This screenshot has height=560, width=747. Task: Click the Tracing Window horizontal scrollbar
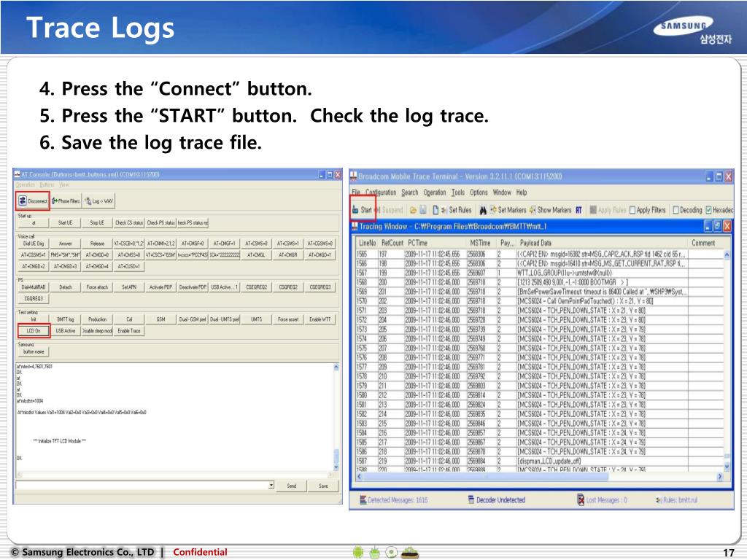coord(540,476)
